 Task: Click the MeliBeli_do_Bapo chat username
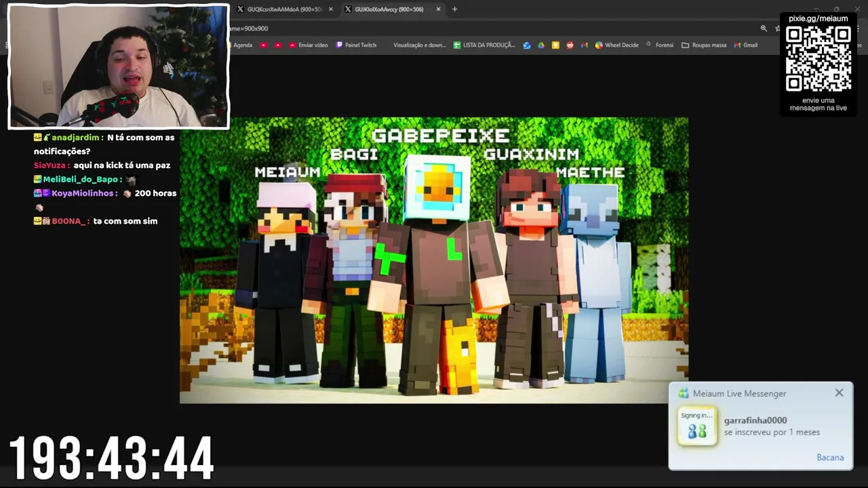coord(82,180)
